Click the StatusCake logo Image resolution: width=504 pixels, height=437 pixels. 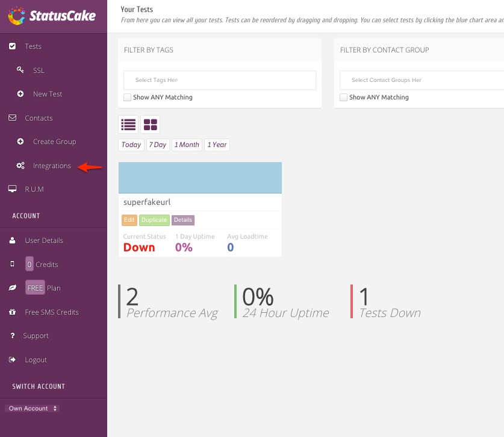coord(52,16)
